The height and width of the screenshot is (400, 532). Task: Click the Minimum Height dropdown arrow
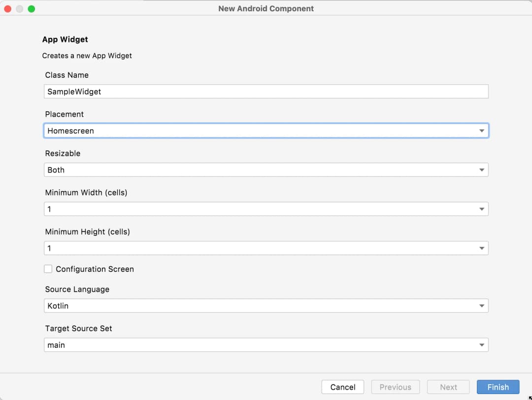481,248
